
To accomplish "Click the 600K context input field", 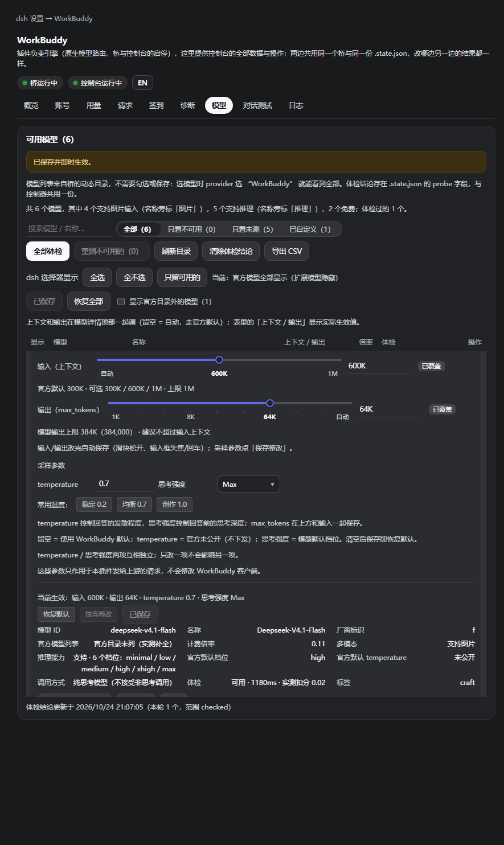I will [x=378, y=366].
